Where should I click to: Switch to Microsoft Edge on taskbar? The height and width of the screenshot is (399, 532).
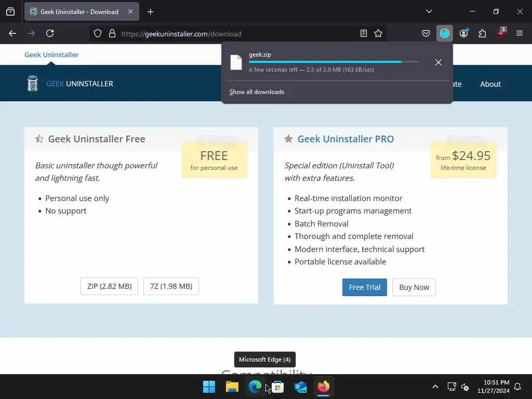tap(255, 387)
